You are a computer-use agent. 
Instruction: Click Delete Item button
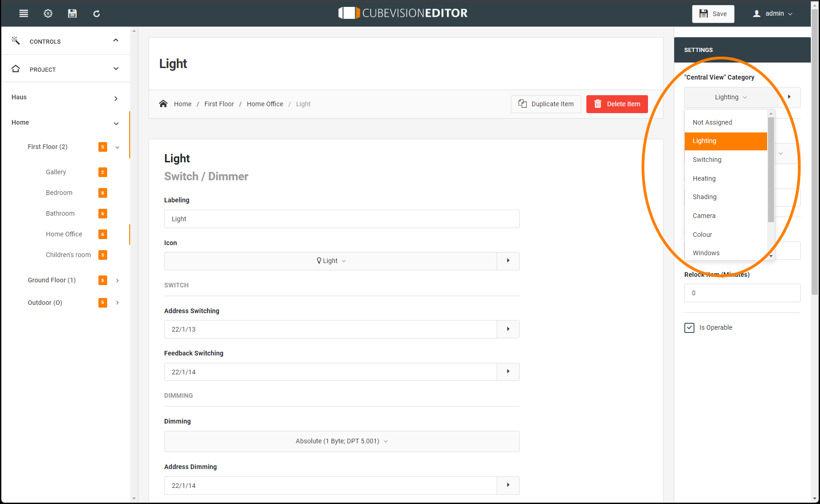pos(617,104)
